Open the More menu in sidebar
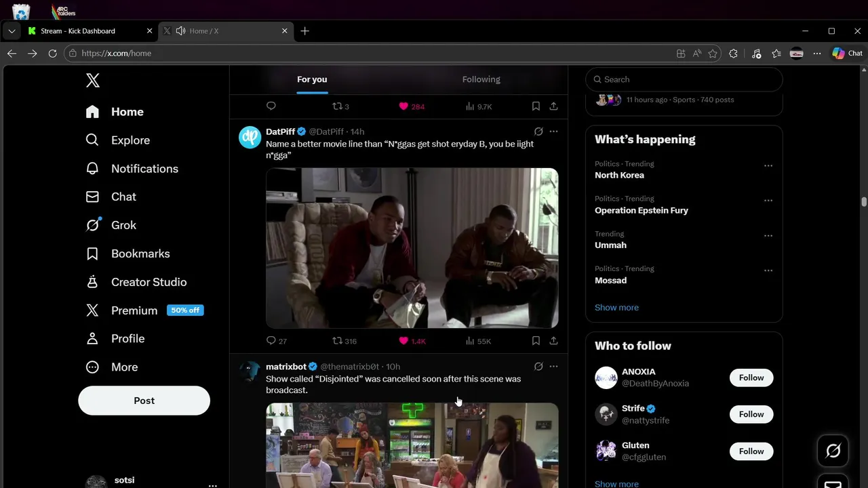868x488 pixels. pos(112,367)
